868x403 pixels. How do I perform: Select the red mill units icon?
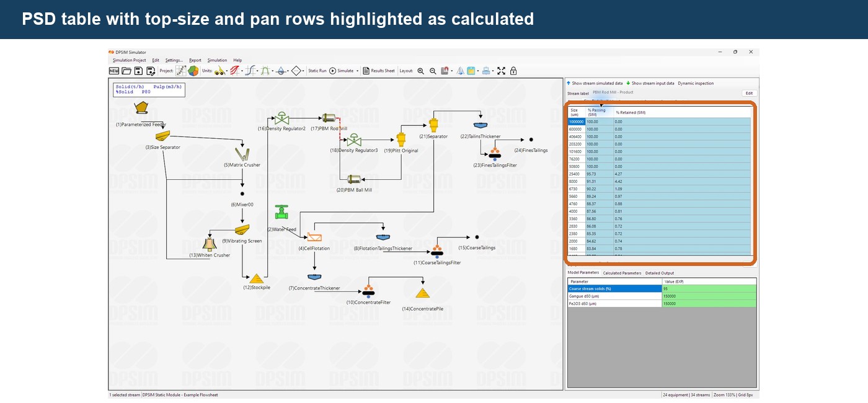point(236,71)
